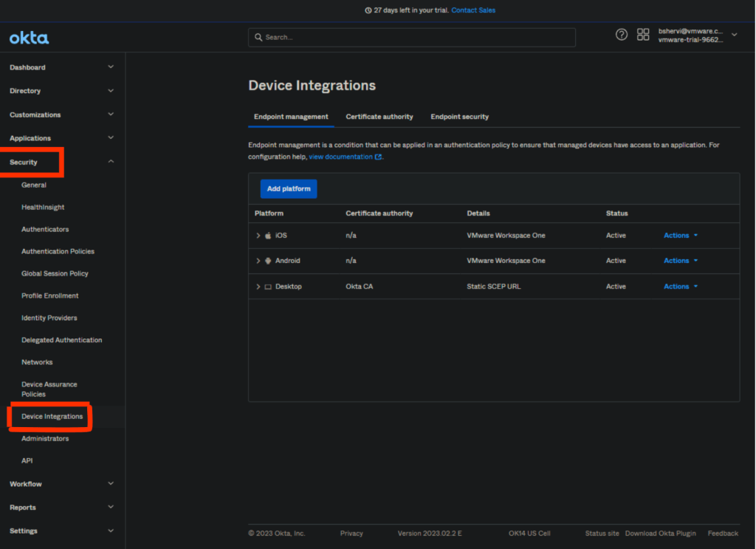Image resolution: width=756 pixels, height=549 pixels.
Task: Open Authentication Policies in the sidebar
Action: (x=58, y=251)
